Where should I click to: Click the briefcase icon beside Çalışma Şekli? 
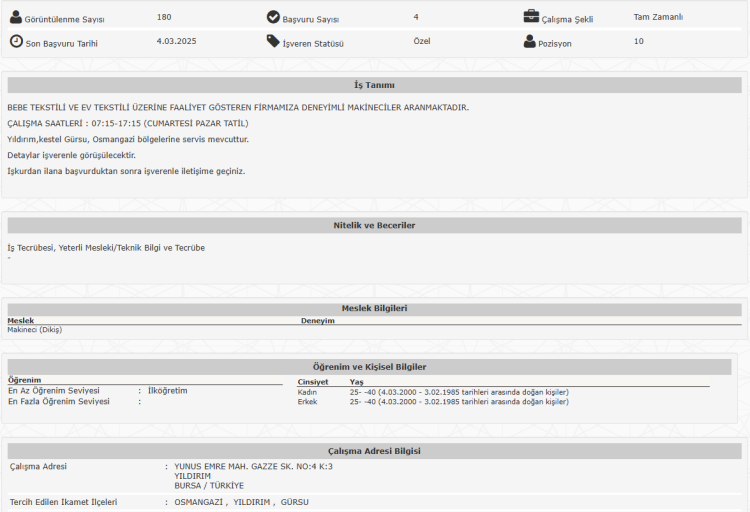point(532,17)
